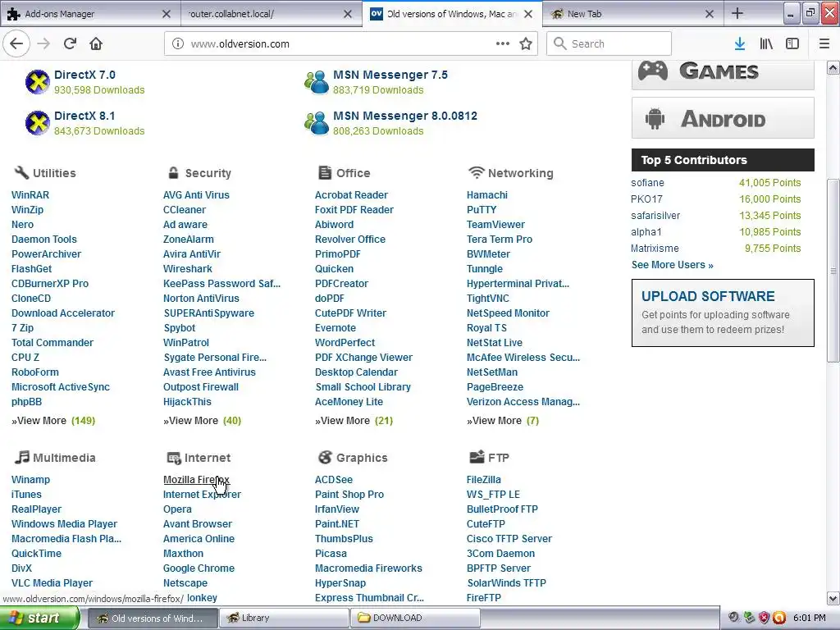Go back to the previous page

pyautogui.click(x=16, y=43)
